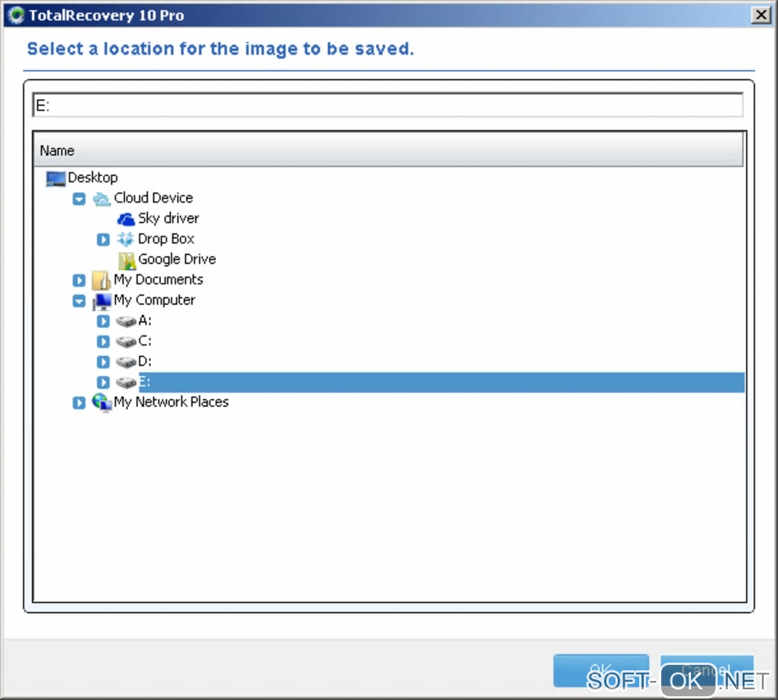The height and width of the screenshot is (700, 778).
Task: Click the My Network Places globe icon
Action: pyautogui.click(x=101, y=403)
